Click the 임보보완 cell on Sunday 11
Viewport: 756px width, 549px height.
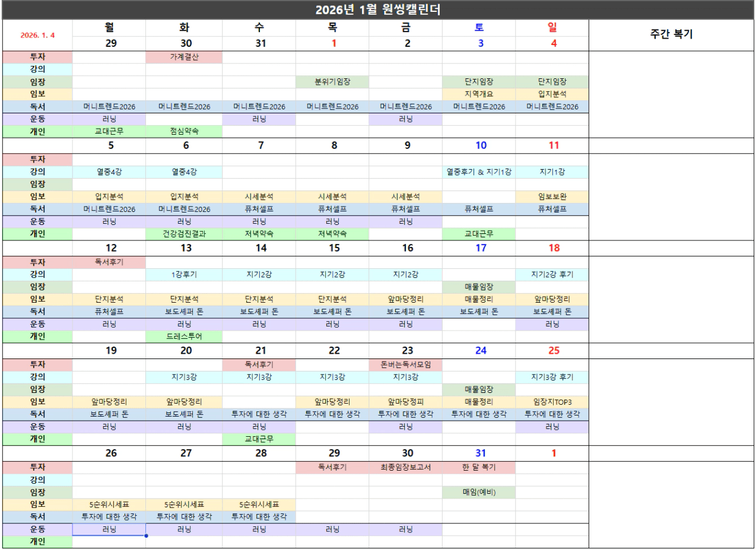pos(552,197)
